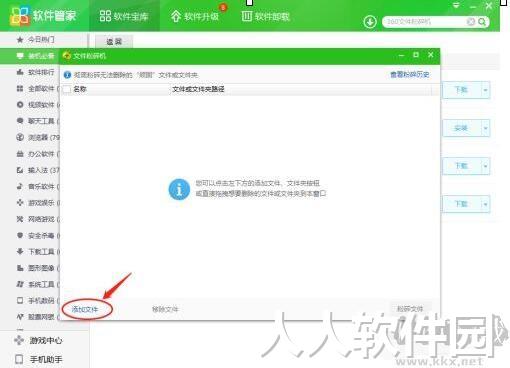The height and width of the screenshot is (368, 510).
Task: Click the magnifier search icon
Action: tap(482, 22)
